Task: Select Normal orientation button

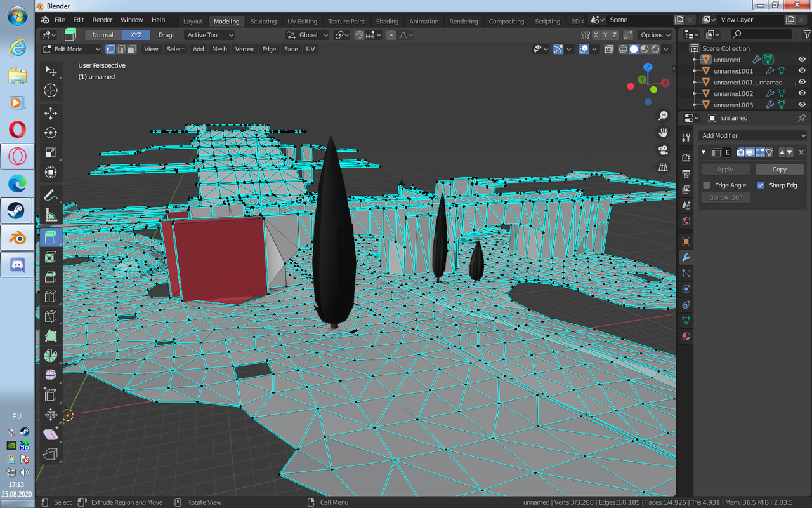Action: coord(103,35)
